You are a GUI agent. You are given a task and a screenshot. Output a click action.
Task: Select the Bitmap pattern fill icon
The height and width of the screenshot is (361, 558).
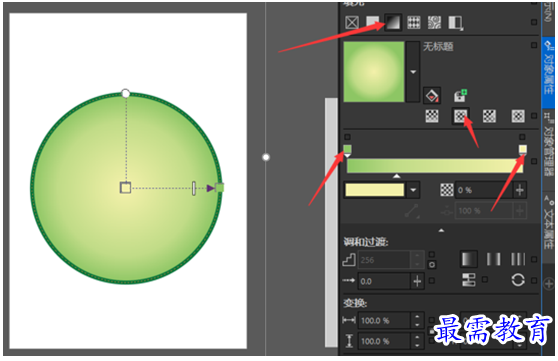[x=435, y=23]
